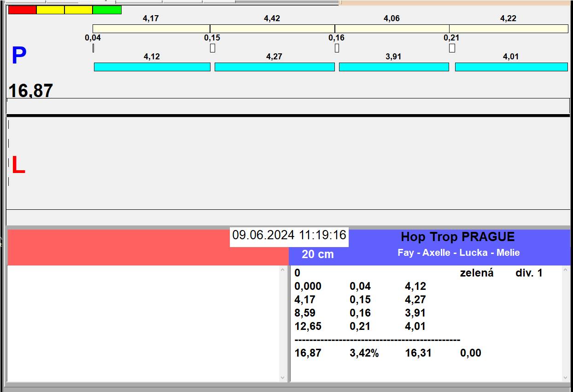Click the cream bar segment labeled 4,17
573x392 pixels.
click(151, 29)
